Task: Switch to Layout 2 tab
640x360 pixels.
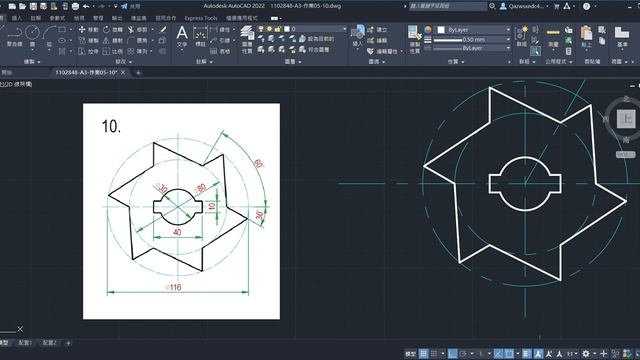Action: coord(49,343)
